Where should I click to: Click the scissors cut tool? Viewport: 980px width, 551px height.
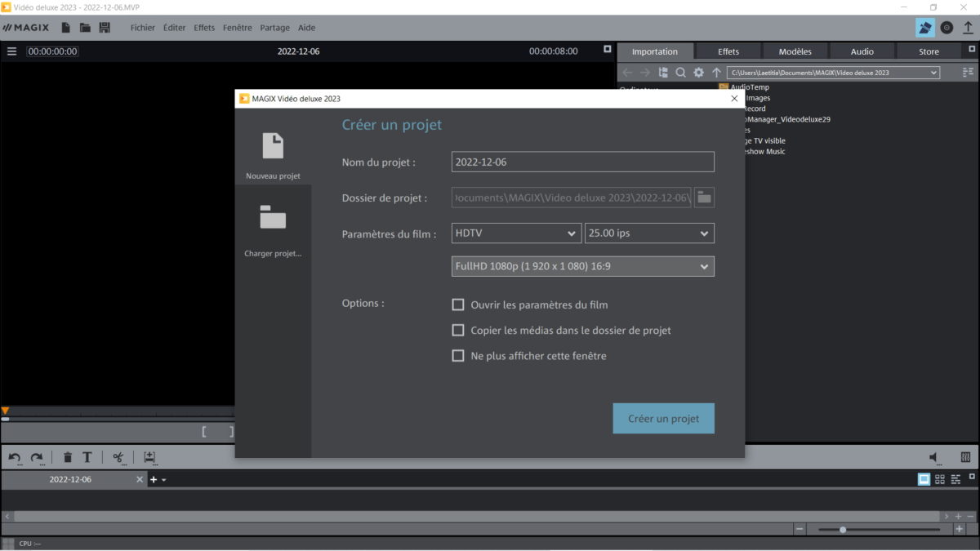tap(119, 458)
